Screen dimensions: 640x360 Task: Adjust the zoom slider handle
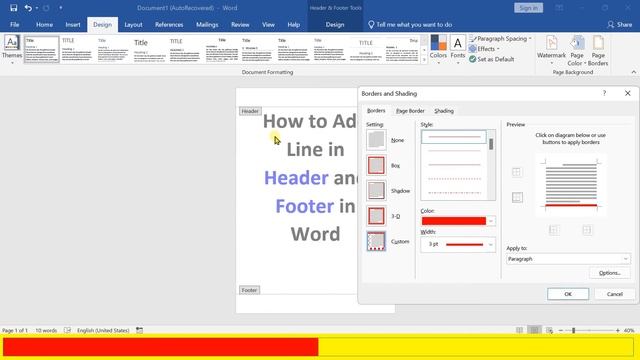pyautogui.click(x=573, y=330)
